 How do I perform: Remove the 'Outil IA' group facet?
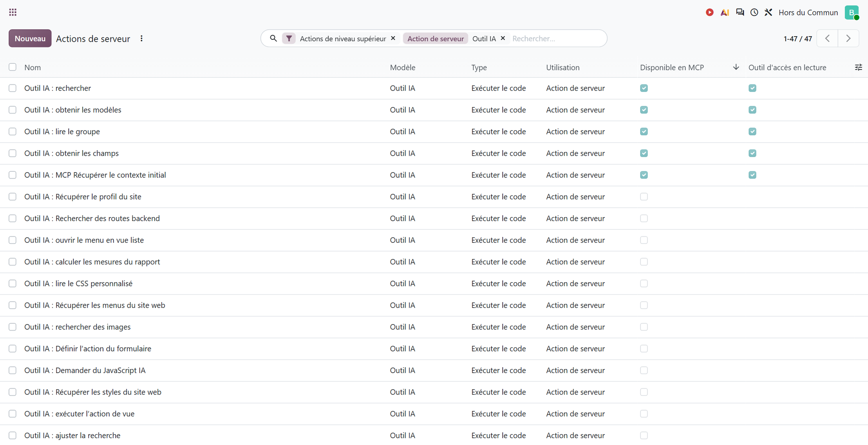503,38
